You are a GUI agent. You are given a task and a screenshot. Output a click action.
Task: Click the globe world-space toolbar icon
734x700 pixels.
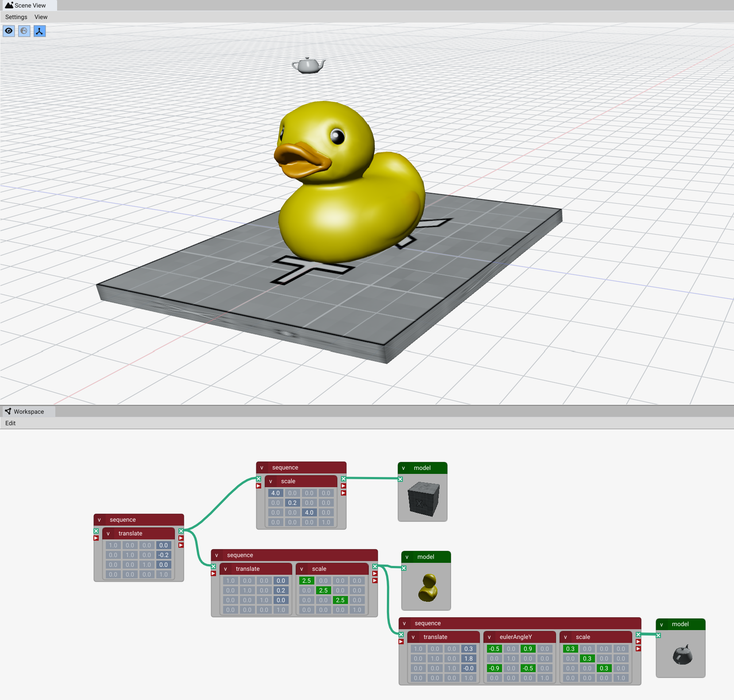[x=24, y=31]
